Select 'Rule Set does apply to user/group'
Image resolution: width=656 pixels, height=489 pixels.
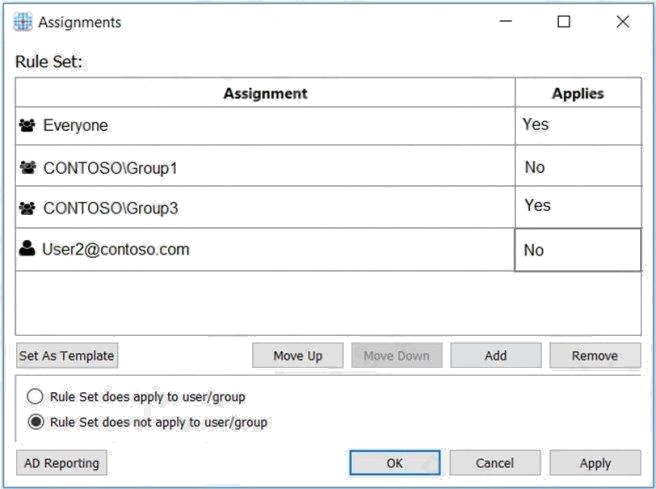(x=35, y=397)
